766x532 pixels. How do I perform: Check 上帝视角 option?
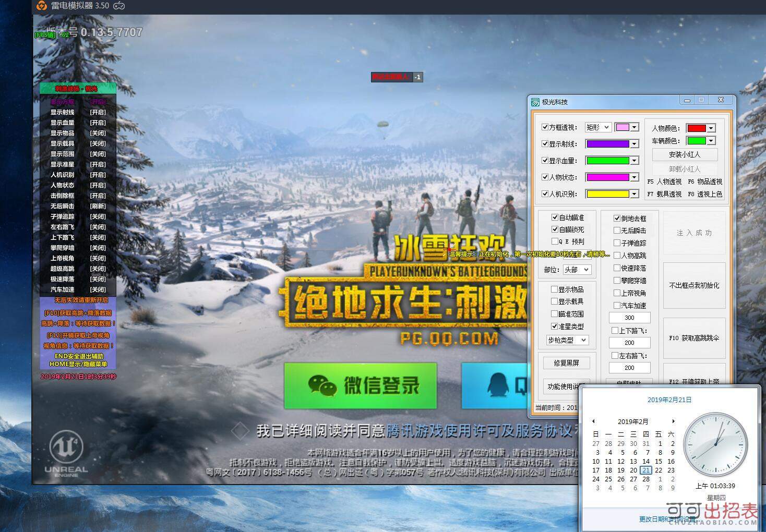point(617,293)
